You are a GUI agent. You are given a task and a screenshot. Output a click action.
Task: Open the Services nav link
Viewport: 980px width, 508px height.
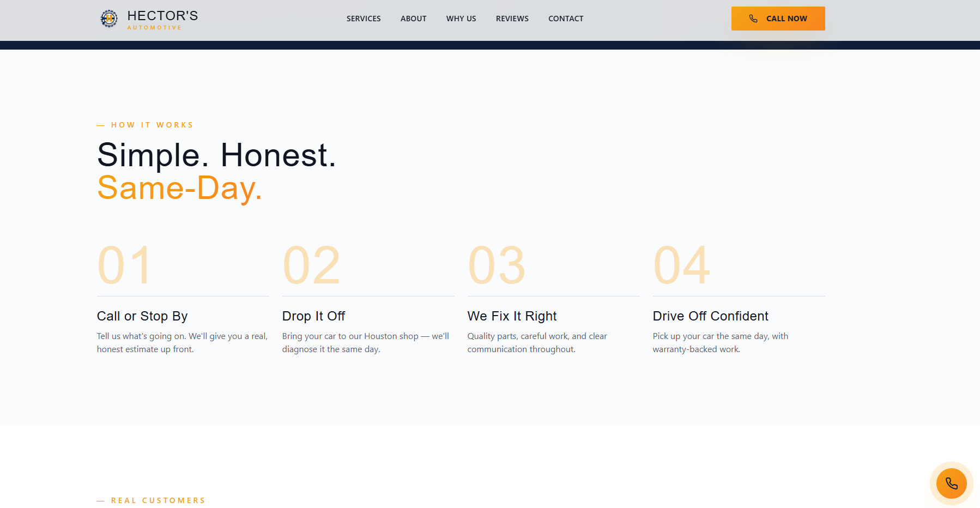pos(364,19)
